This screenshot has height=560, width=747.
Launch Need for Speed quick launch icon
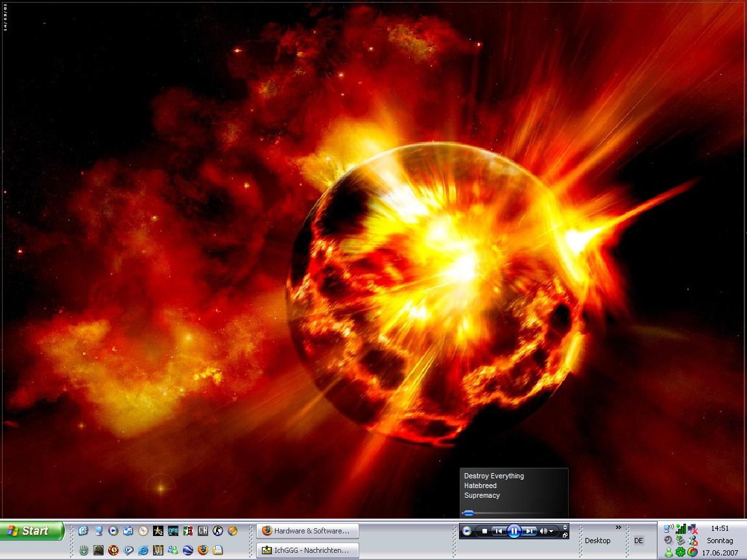coord(173,531)
